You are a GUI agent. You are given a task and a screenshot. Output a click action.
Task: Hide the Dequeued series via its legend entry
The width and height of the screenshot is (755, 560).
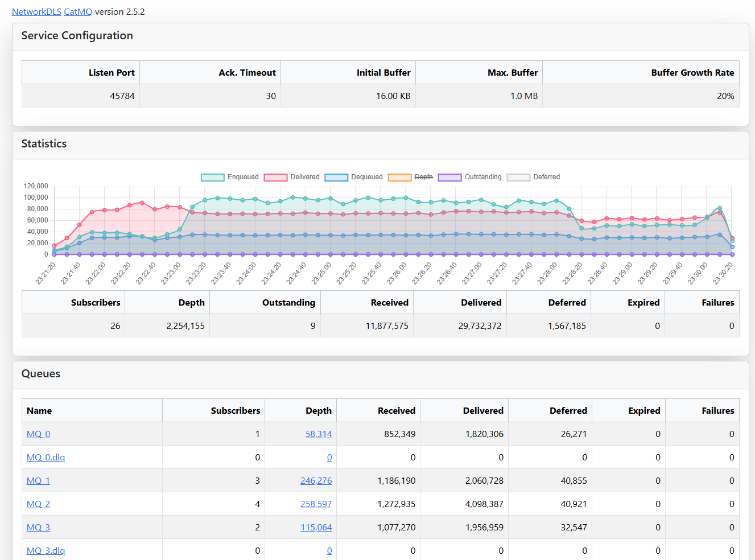[x=354, y=177]
